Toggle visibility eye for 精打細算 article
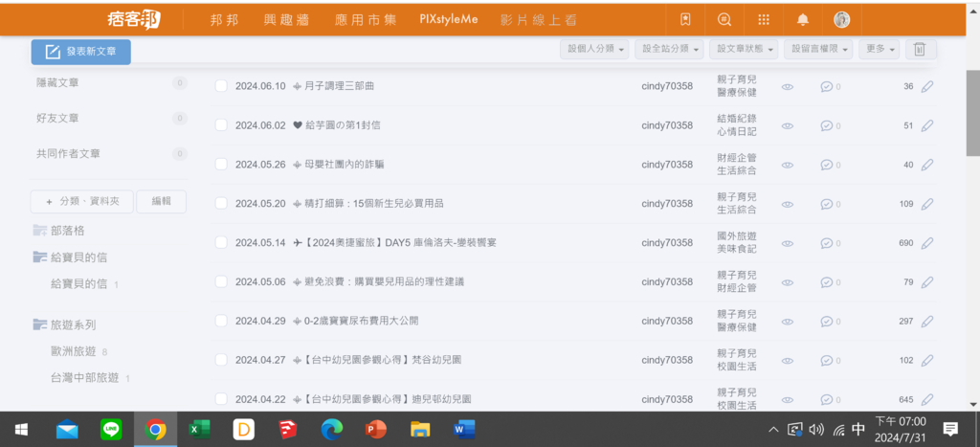The image size is (980, 447). [788, 204]
